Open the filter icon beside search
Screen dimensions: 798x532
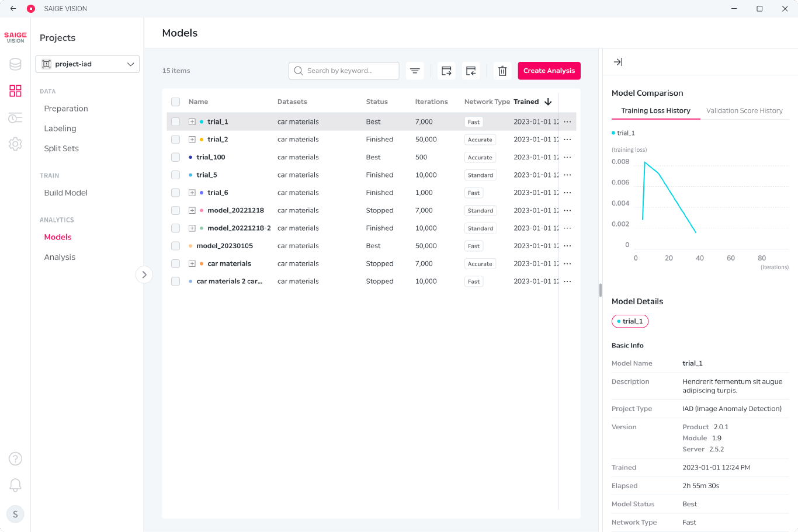tap(415, 71)
